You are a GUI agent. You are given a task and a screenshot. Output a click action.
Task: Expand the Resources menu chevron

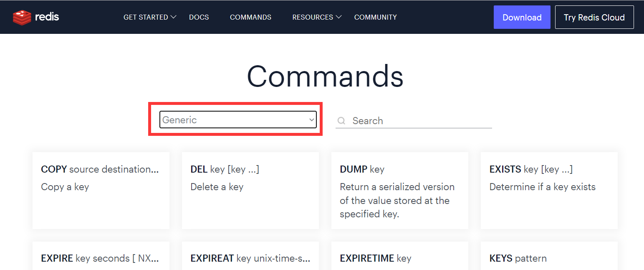pyautogui.click(x=338, y=17)
